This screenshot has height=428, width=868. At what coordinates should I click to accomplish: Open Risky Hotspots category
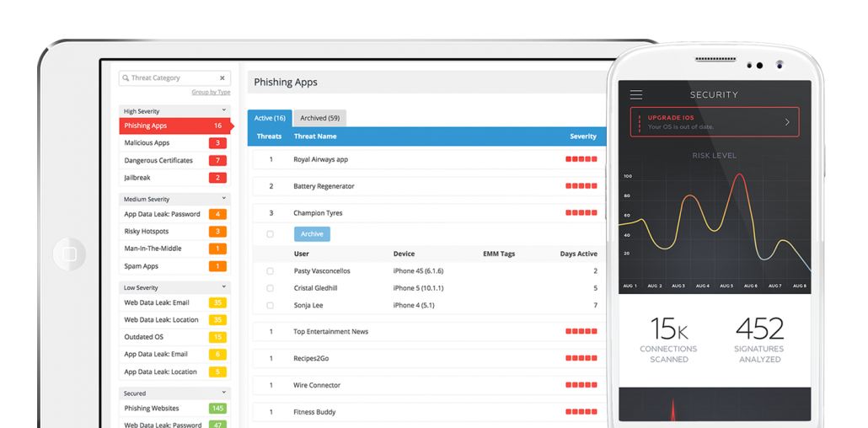(x=174, y=232)
